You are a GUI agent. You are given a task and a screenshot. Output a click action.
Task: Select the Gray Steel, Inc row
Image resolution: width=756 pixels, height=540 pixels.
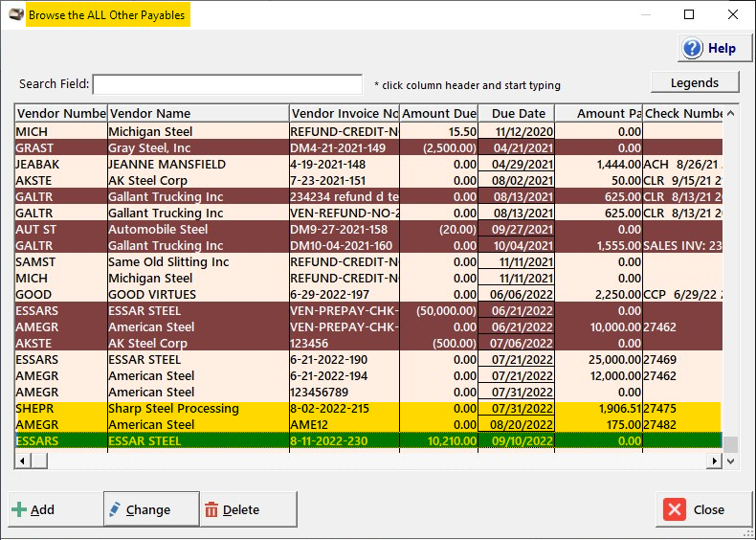[368, 147]
